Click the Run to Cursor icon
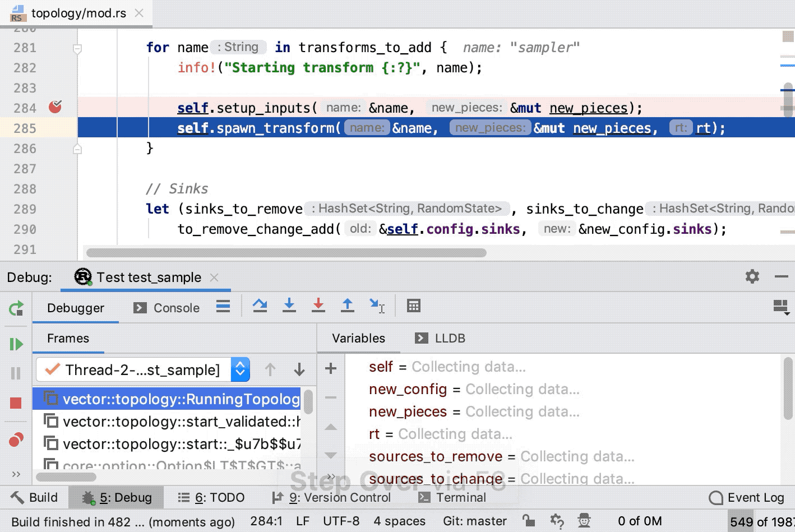 click(377, 306)
